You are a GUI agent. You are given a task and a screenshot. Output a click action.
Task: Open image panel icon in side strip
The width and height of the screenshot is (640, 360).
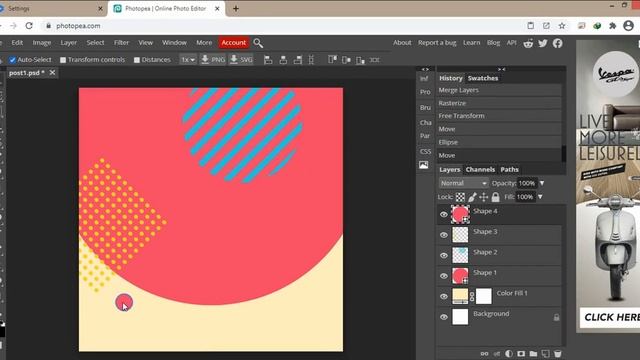tap(424, 165)
